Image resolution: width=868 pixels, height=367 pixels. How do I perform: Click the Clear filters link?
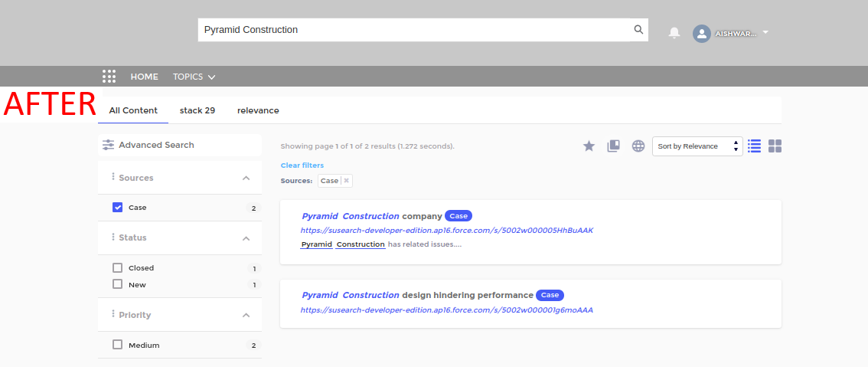click(x=302, y=165)
